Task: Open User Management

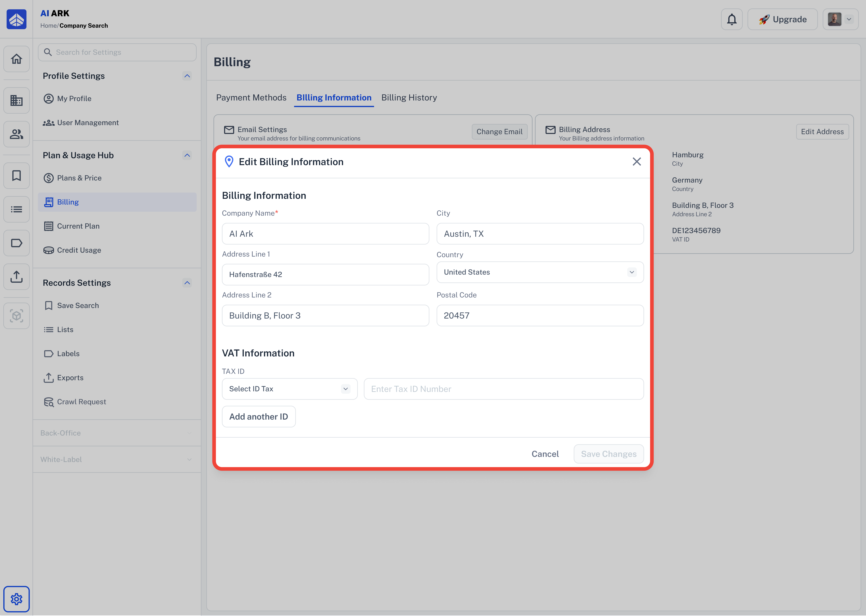Action: [x=117, y=123]
